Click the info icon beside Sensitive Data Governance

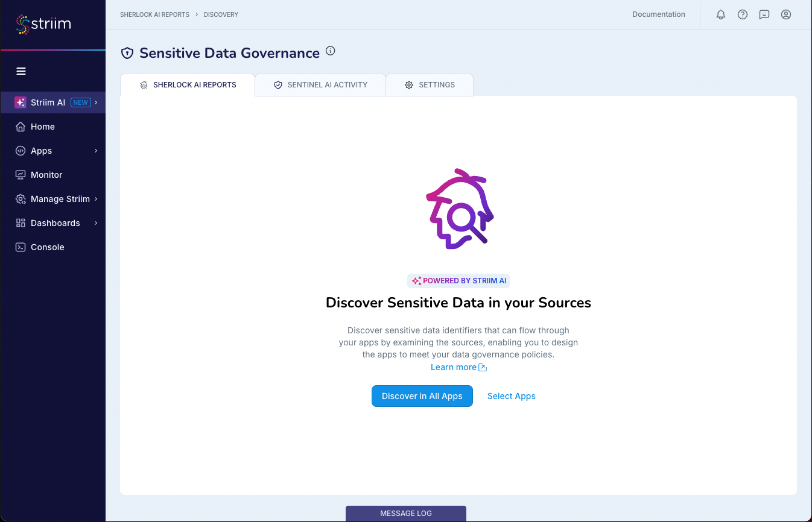pos(330,51)
